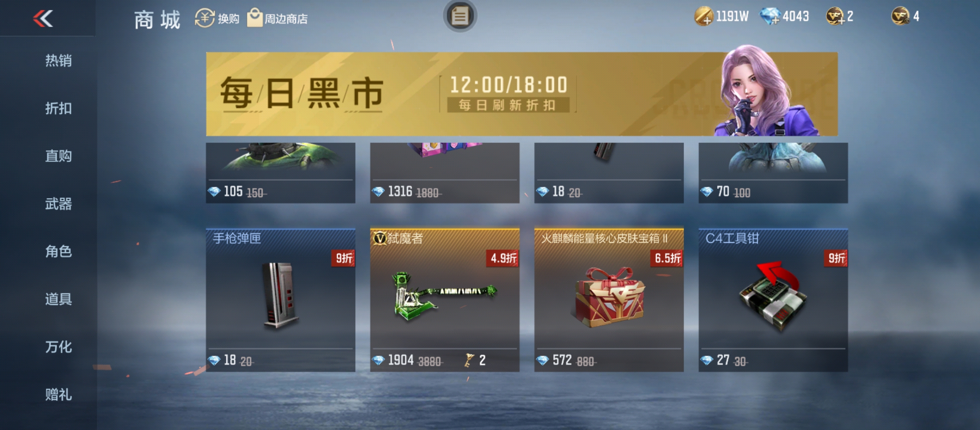Open the 换购 exchange icon
The height and width of the screenshot is (430, 980).
click(x=205, y=18)
